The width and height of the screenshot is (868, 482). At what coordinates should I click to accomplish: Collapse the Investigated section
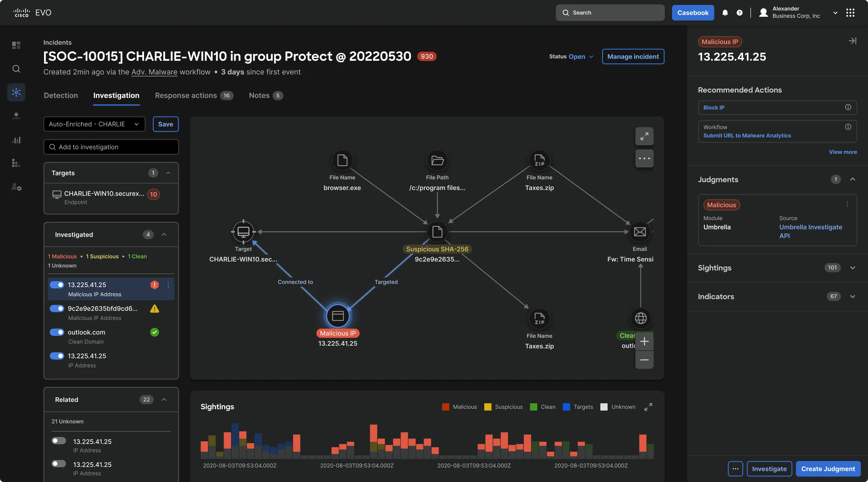coord(164,235)
